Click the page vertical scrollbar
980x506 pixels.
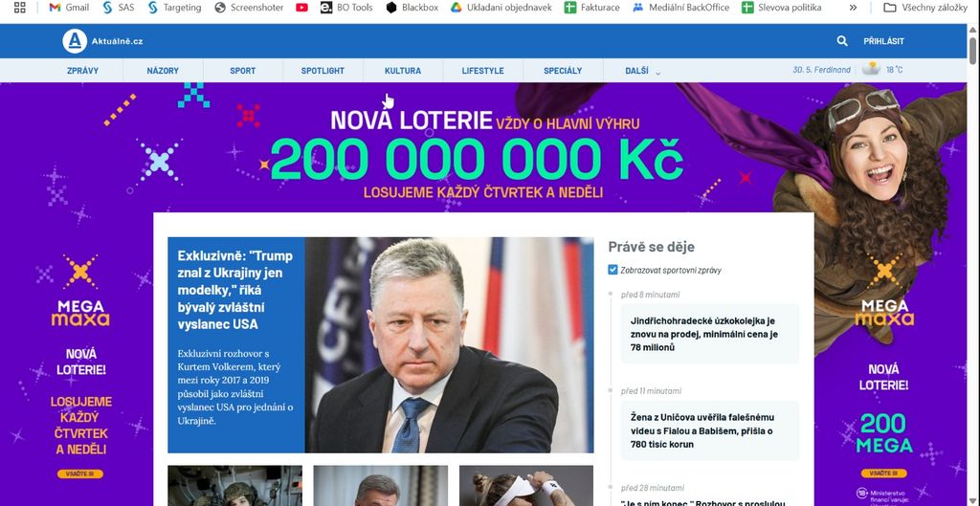[x=973, y=262]
